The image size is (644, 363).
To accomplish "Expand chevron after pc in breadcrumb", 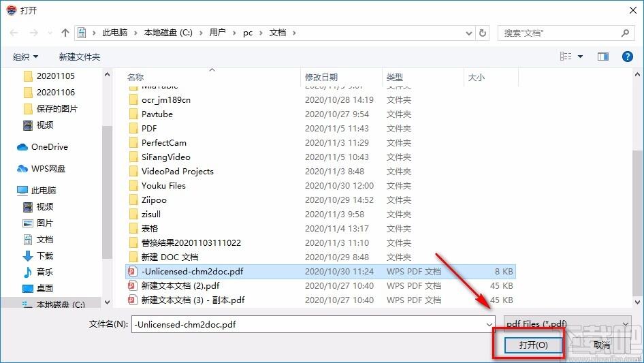I will tap(261, 33).
